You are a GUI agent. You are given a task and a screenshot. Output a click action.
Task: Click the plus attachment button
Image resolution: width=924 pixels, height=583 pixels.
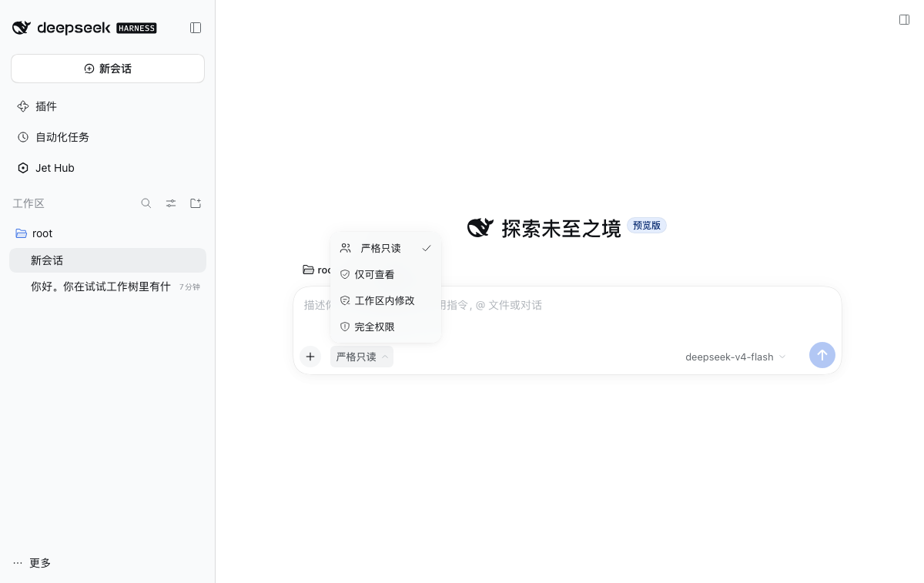click(310, 357)
